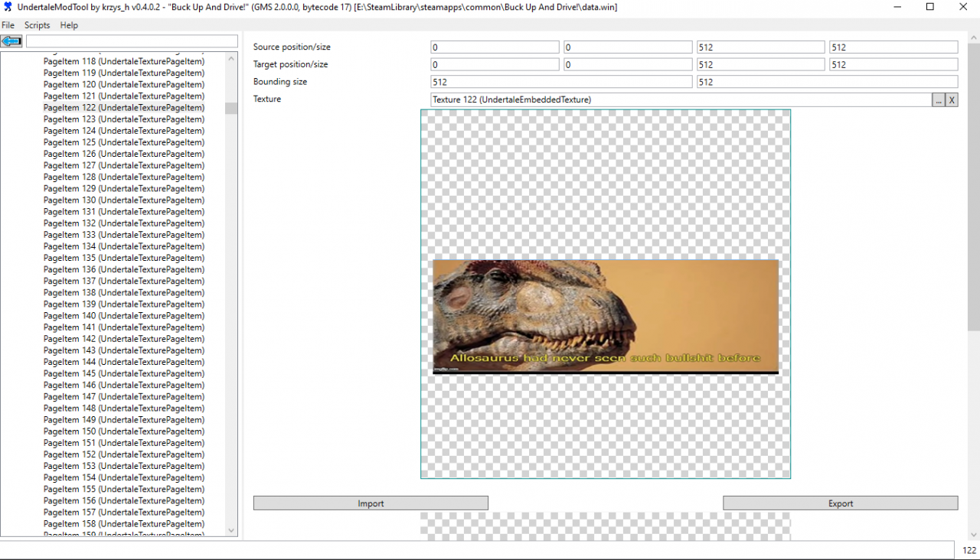
Task: Click the Texture 122 reference field
Action: (x=680, y=99)
